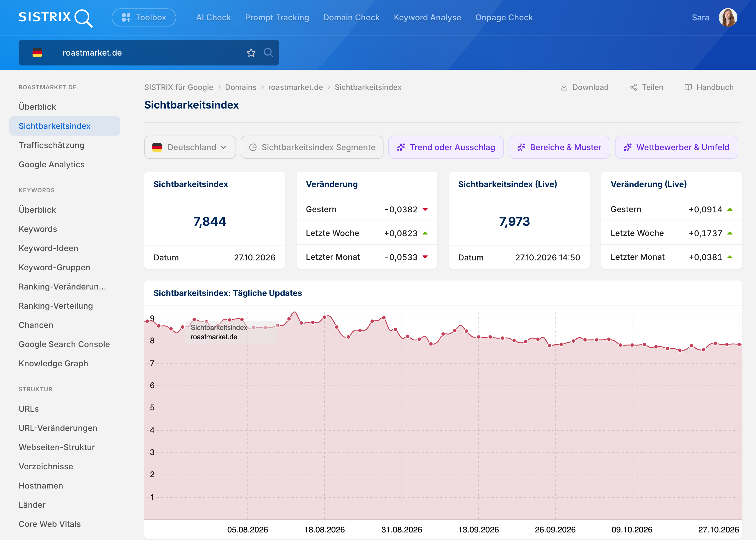Expand the Deutschland country dropdown
Image resolution: width=756 pixels, height=540 pixels.
point(190,147)
